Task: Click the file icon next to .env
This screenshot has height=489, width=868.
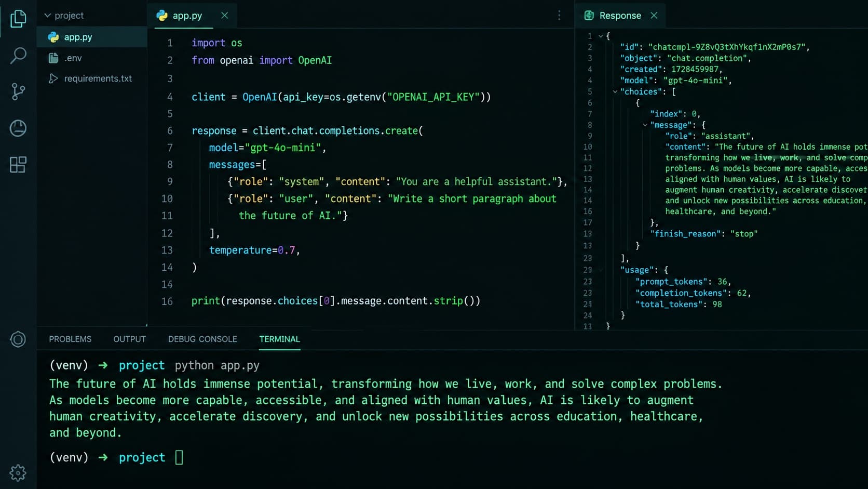Action: 53,58
